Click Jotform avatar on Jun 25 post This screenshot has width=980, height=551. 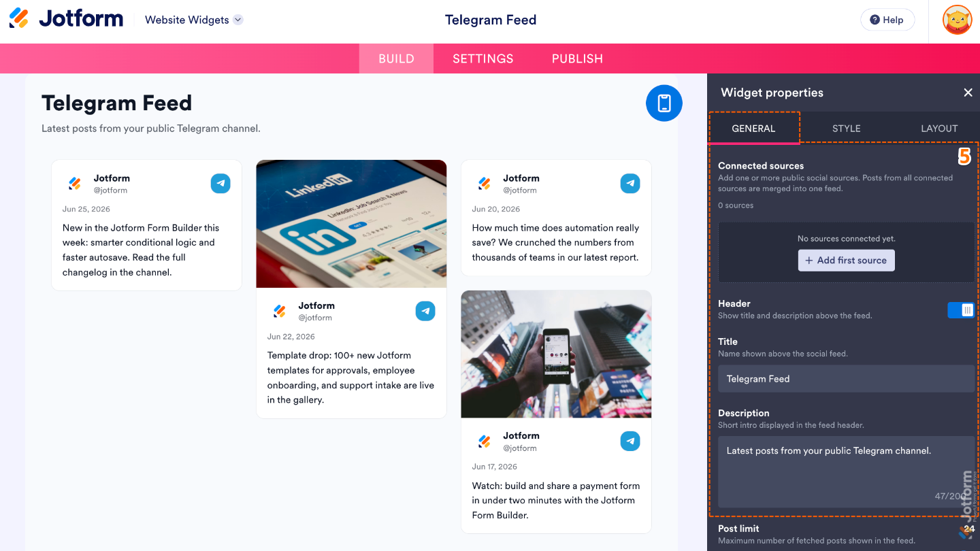75,184
